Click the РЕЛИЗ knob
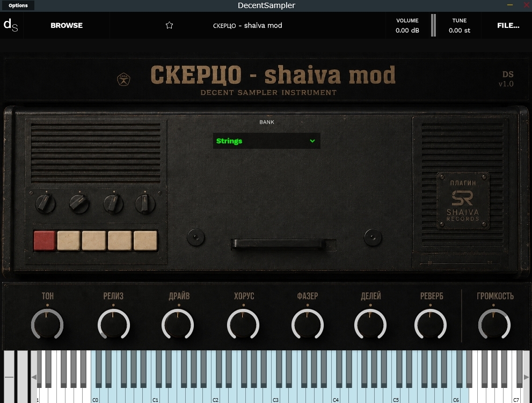The height and width of the screenshot is (403, 532). [114, 325]
